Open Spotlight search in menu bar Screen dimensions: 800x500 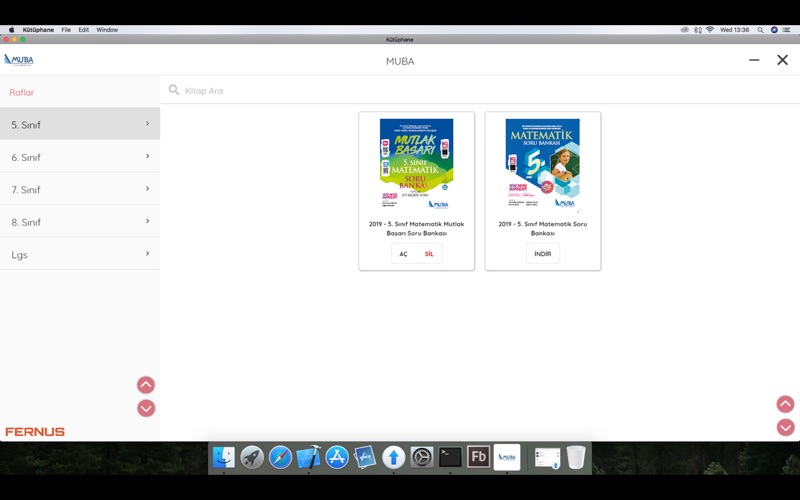760,30
